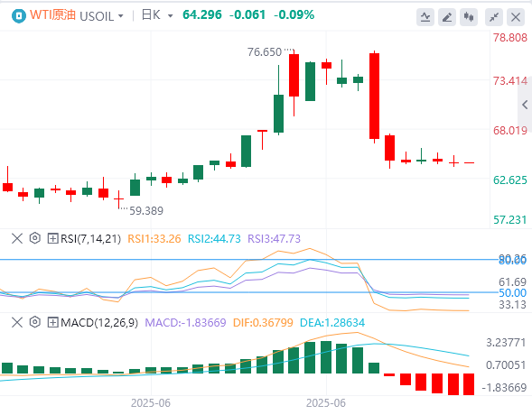Click the 62.625 price axis label
This screenshot has width=532, height=415.
pos(510,180)
